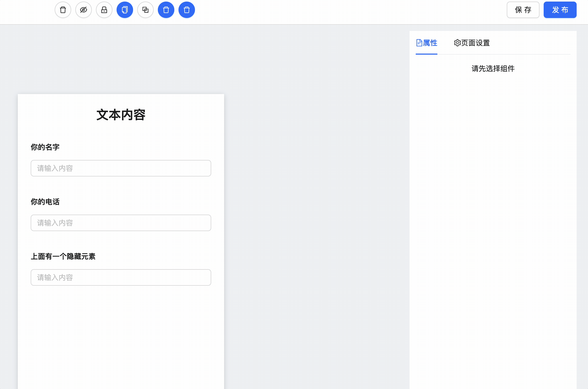Image resolution: width=588 pixels, height=389 pixels.
Task: Click the white outlined trash delete icon
Action: (x=63, y=10)
